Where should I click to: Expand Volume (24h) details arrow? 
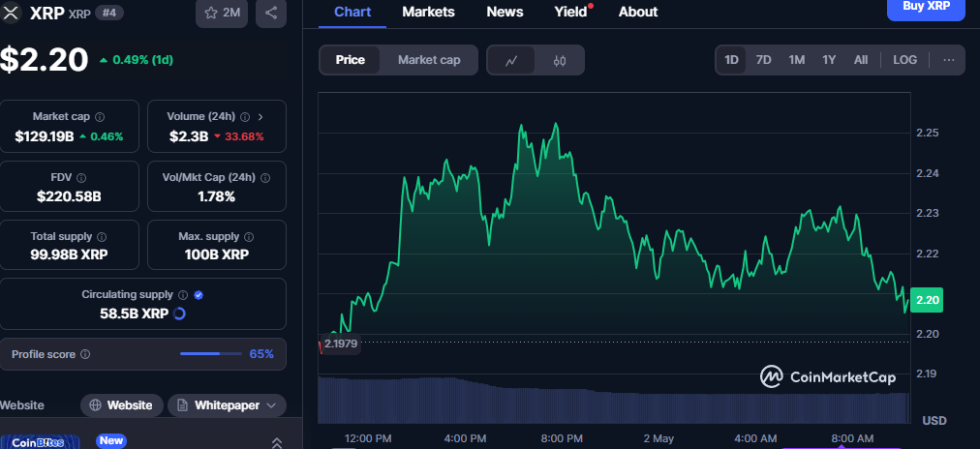260,117
